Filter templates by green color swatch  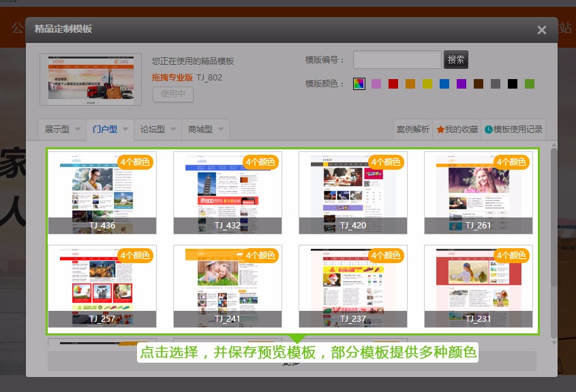(x=530, y=84)
